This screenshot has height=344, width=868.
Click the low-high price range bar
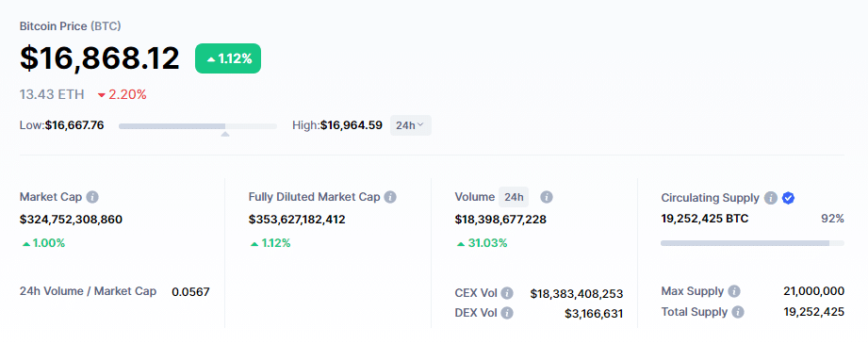(x=198, y=126)
